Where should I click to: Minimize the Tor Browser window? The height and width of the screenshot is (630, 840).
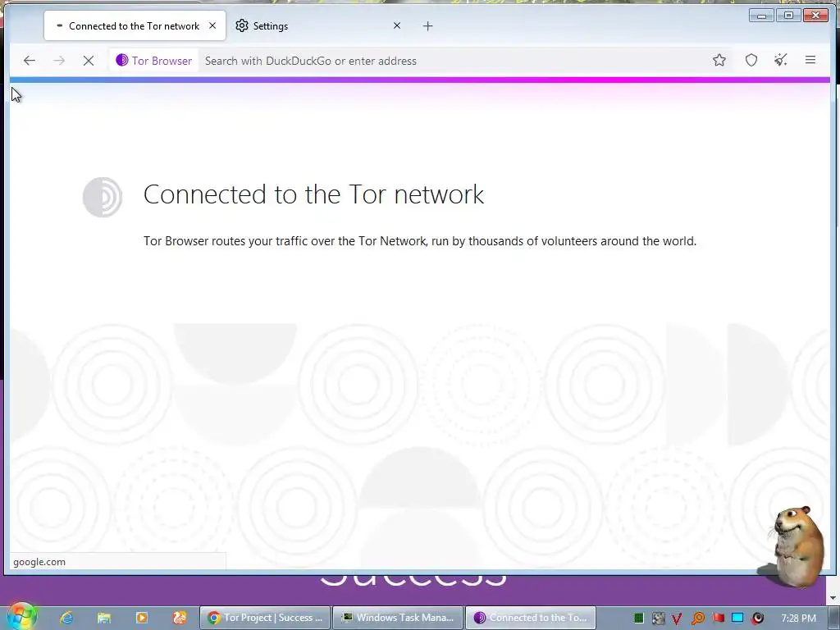(761, 16)
